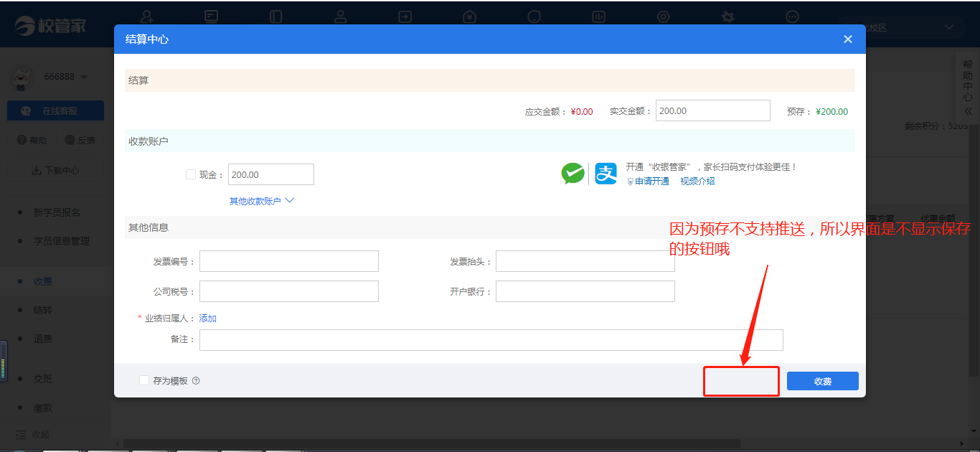The width and height of the screenshot is (980, 452).
Task: Open the 下载中心 button
Action: coord(56,171)
